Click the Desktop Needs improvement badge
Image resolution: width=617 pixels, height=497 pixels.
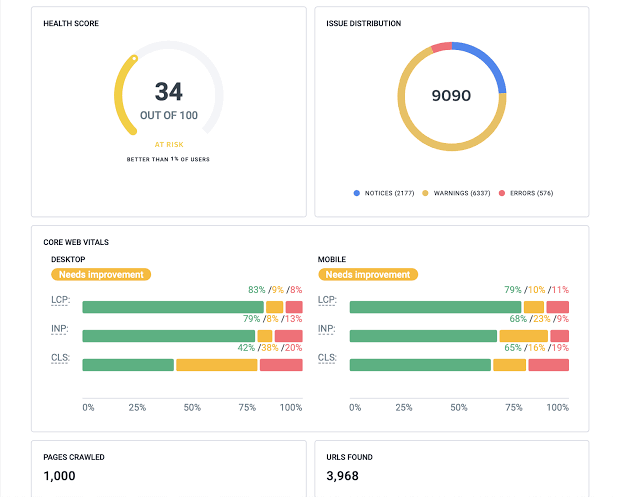(100, 274)
